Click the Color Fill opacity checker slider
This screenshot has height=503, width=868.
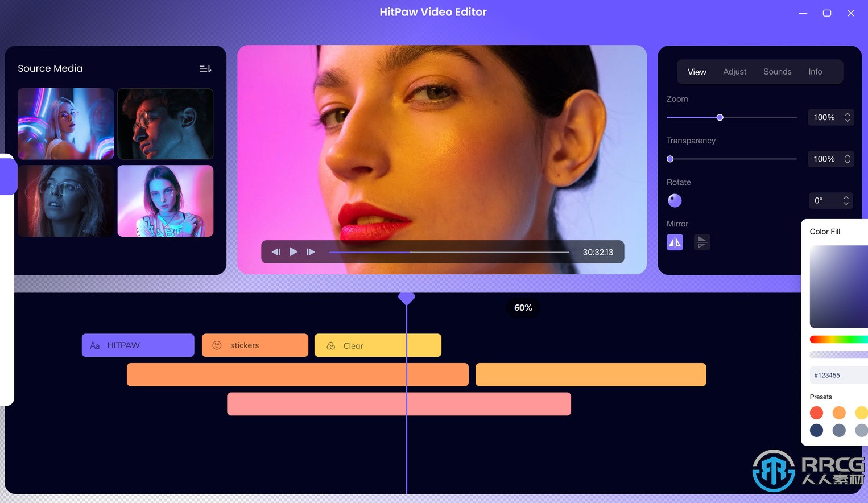coord(839,354)
